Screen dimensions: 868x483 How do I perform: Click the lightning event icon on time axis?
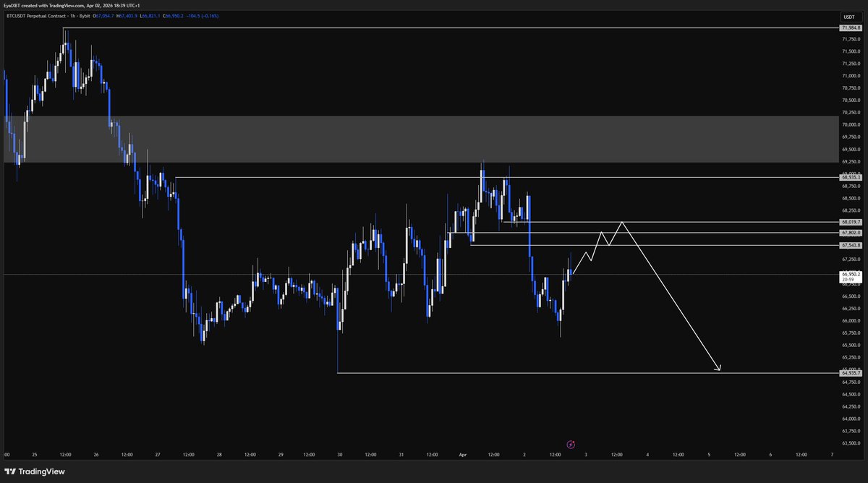click(570, 444)
